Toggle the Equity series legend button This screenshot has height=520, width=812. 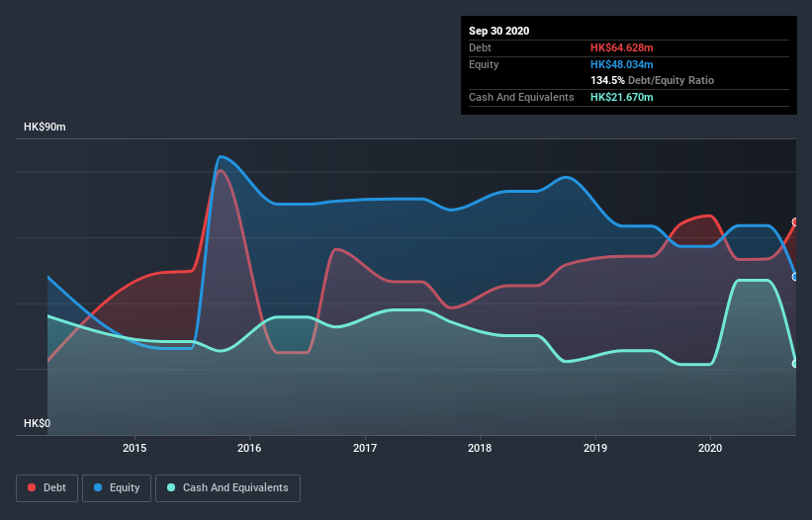117,488
